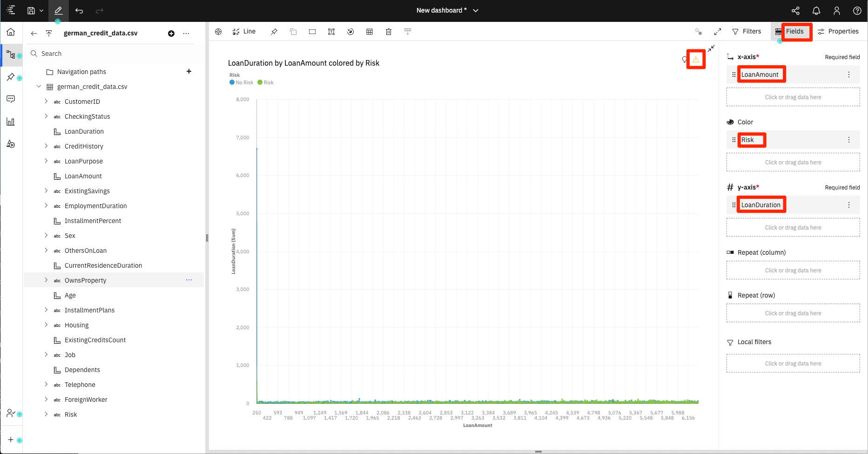868x454 pixels.
Task: Click the toolbar target/focus circle icon
Action: coord(218,32)
